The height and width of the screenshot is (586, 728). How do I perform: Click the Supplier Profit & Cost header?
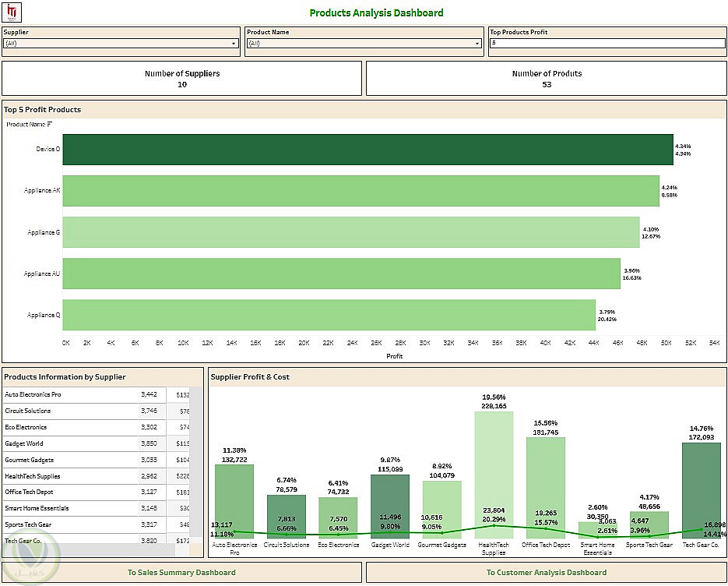point(250,377)
